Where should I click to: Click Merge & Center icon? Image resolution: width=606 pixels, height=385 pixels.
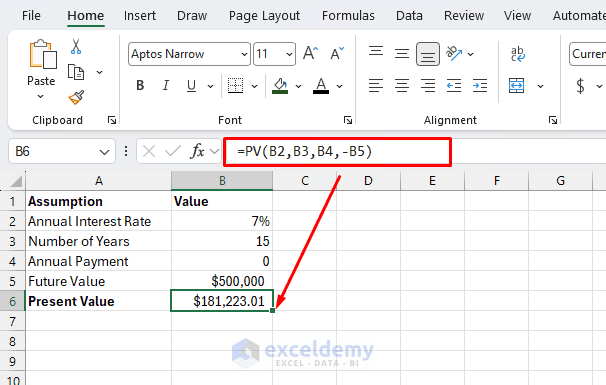(516, 85)
